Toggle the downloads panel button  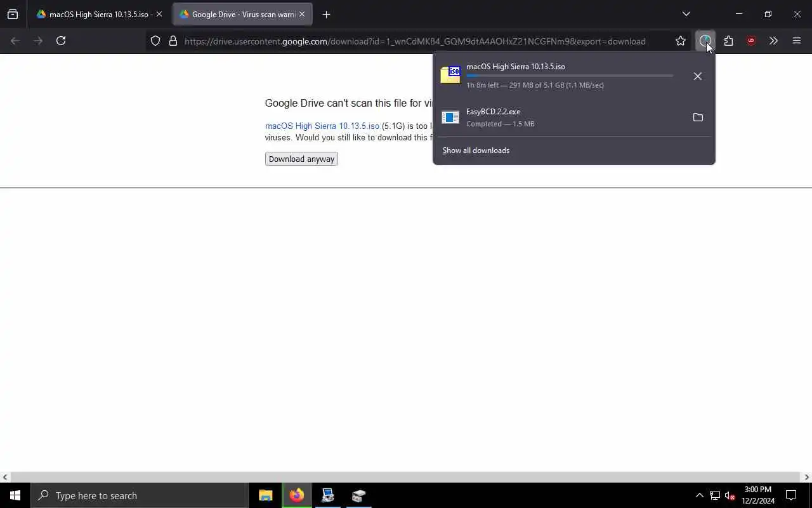click(x=705, y=41)
